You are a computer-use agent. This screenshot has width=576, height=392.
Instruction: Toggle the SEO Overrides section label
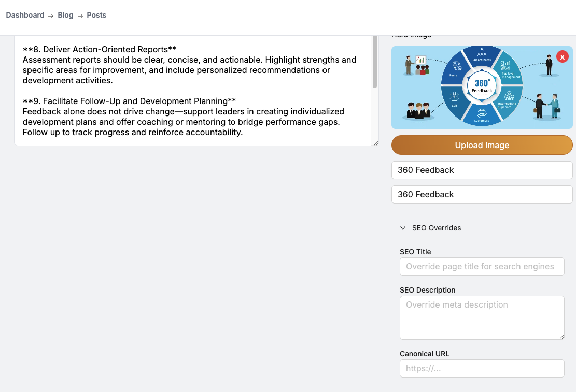[x=437, y=228]
